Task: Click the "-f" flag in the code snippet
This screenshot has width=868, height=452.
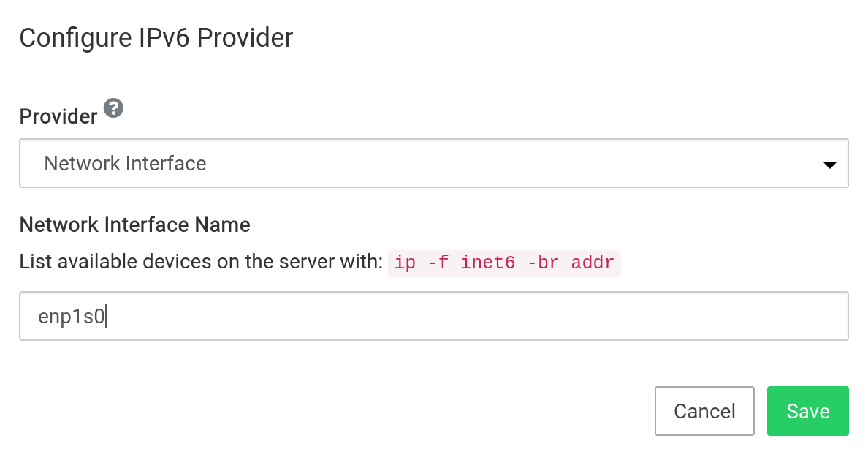Action: click(x=437, y=263)
